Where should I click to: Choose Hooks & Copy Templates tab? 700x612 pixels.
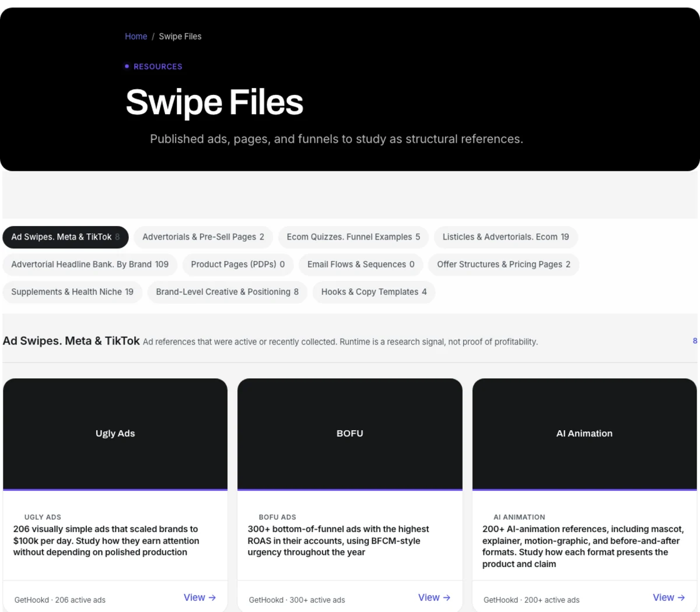point(374,291)
